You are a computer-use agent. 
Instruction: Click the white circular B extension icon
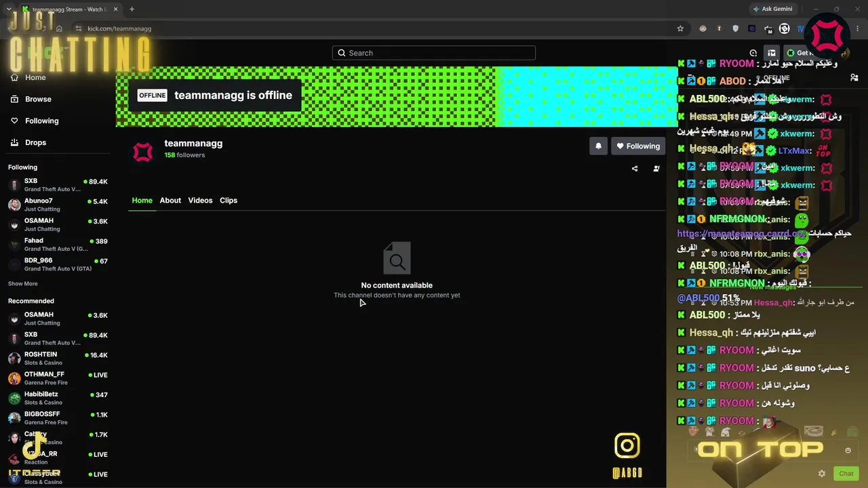pyautogui.click(x=785, y=28)
